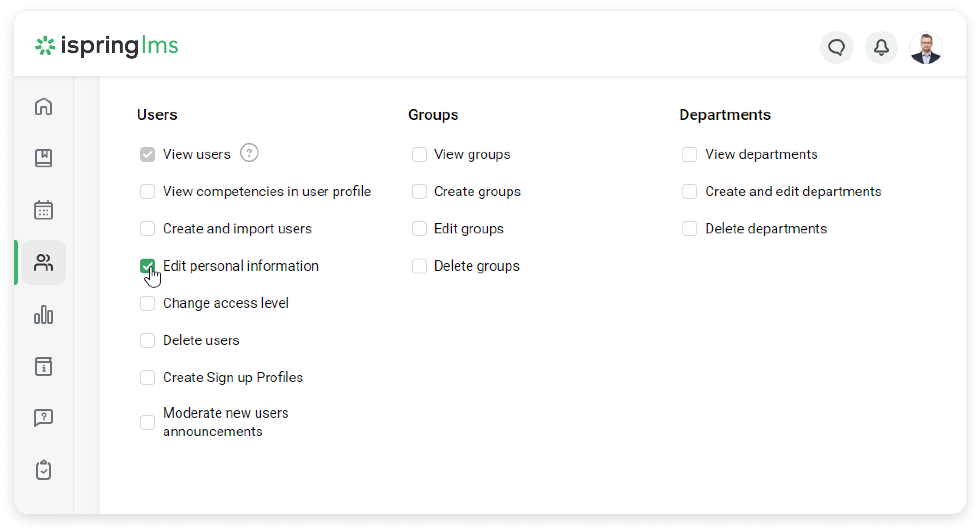The width and height of the screenshot is (980, 532).
Task: Click the View users help question mark
Action: [x=249, y=153]
